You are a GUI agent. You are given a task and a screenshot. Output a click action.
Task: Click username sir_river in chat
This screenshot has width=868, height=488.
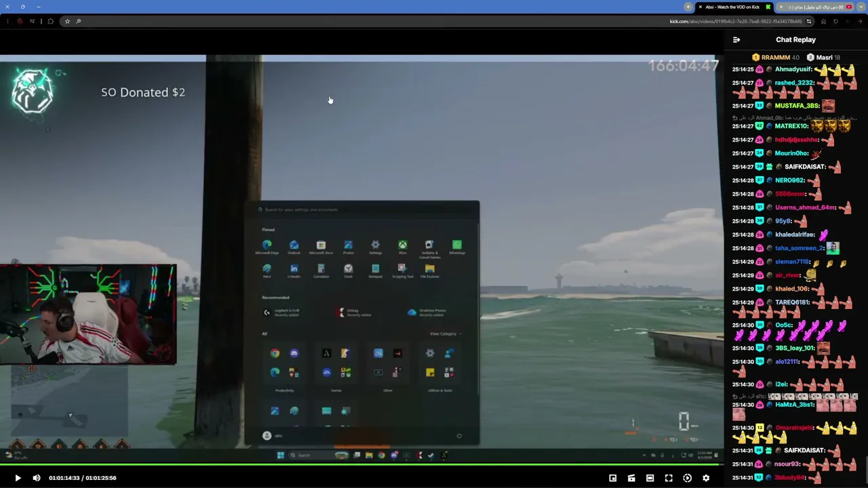788,275
